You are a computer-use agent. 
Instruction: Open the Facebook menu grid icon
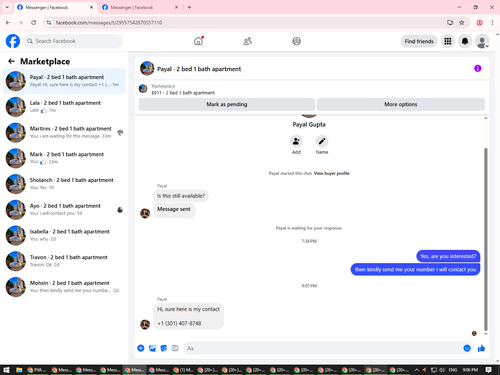tap(448, 41)
